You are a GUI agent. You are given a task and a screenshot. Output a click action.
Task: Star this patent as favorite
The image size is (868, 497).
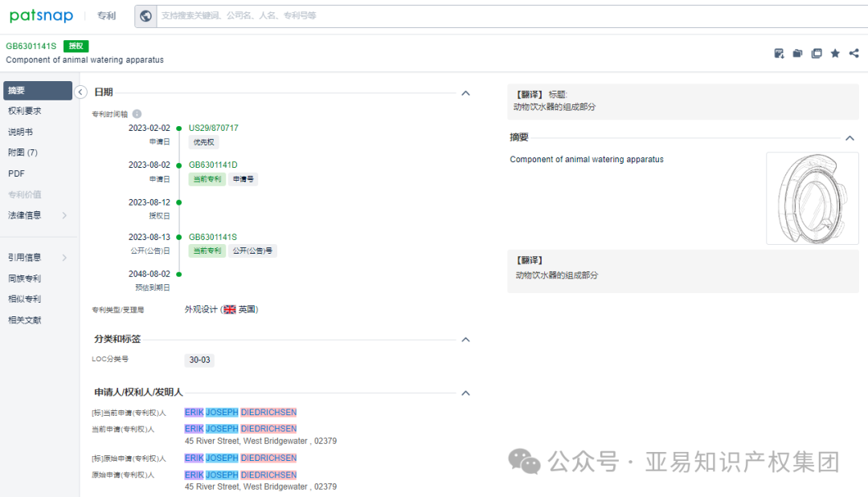point(835,53)
